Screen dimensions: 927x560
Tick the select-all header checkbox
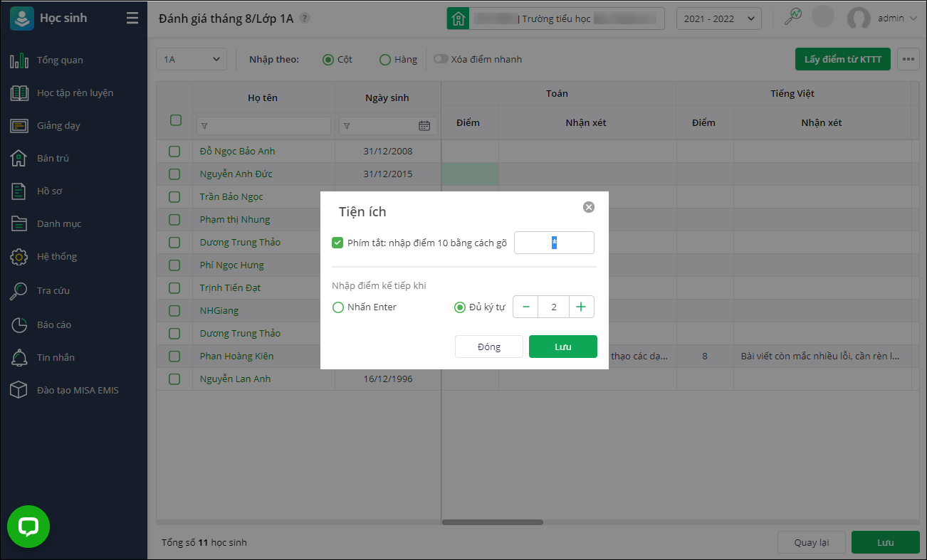click(x=176, y=120)
